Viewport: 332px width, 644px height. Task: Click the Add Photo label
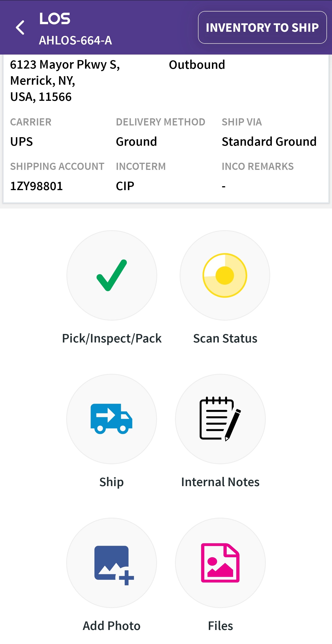pyautogui.click(x=111, y=626)
